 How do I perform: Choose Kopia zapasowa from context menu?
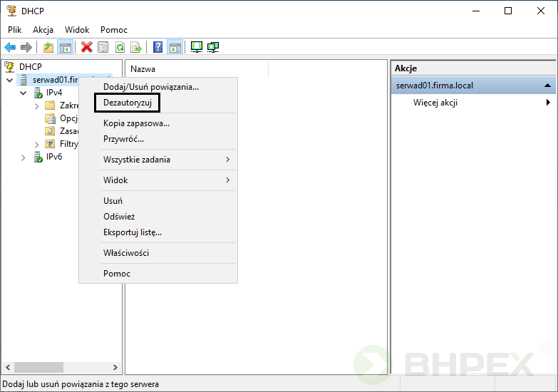point(136,123)
